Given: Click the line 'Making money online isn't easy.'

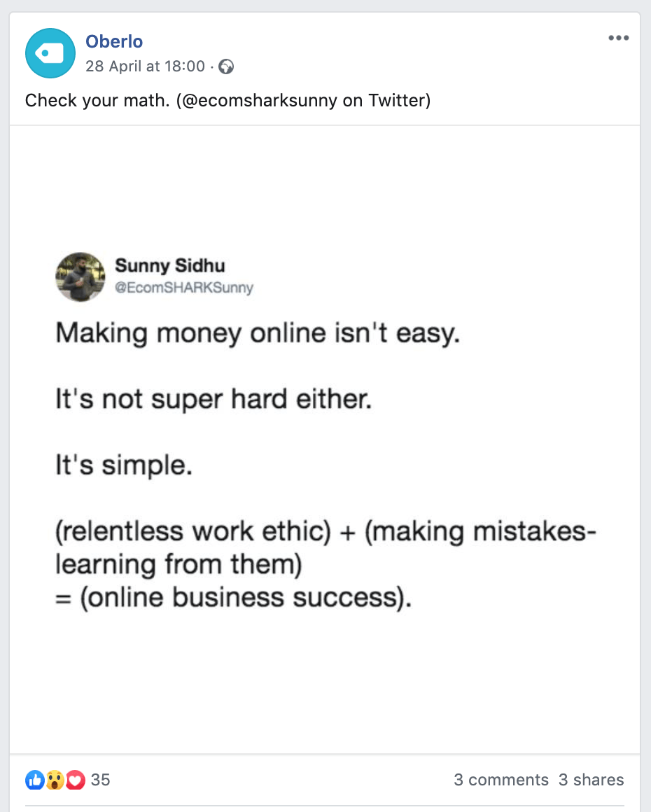Looking at the screenshot, I should [258, 333].
